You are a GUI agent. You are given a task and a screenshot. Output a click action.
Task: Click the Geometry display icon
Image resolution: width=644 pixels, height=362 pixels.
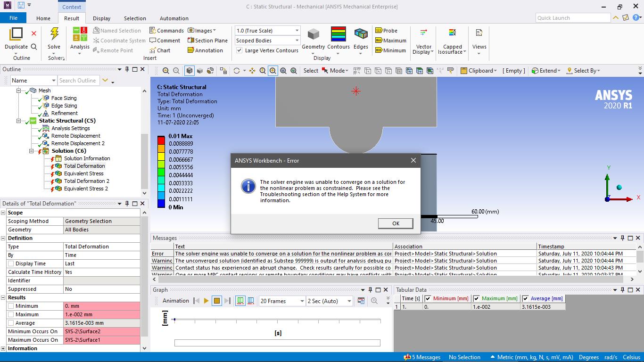[x=313, y=34]
